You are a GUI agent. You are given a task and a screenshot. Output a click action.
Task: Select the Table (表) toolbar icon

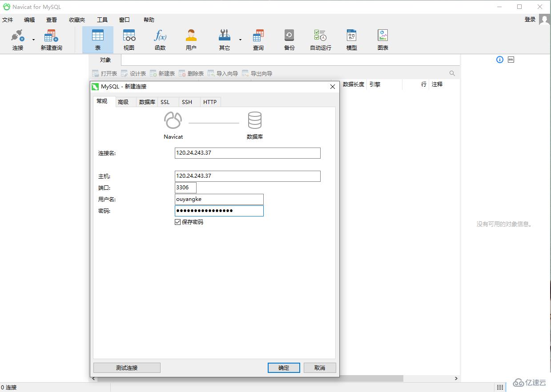pos(98,40)
